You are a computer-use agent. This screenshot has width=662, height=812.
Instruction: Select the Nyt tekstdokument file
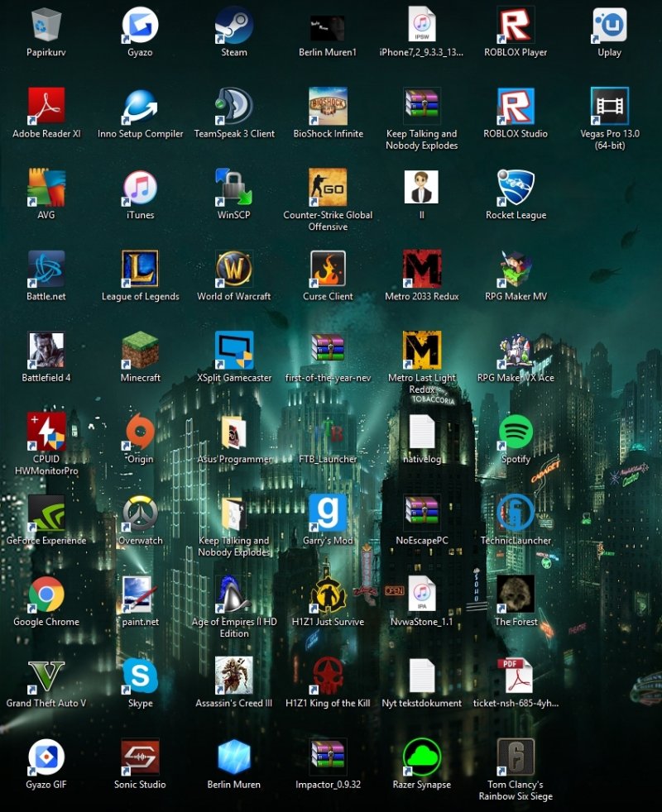point(421,676)
